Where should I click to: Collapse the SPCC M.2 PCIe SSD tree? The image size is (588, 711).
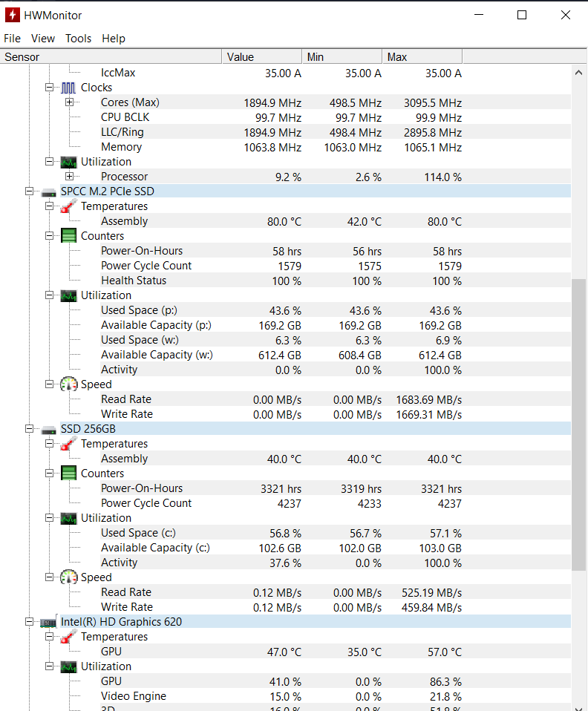tap(30, 191)
